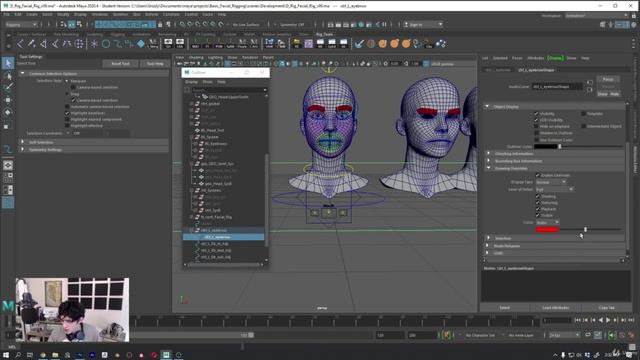Activate the Move tool in toolbox
Viewport: 640px width, 360px height.
pos(8,100)
